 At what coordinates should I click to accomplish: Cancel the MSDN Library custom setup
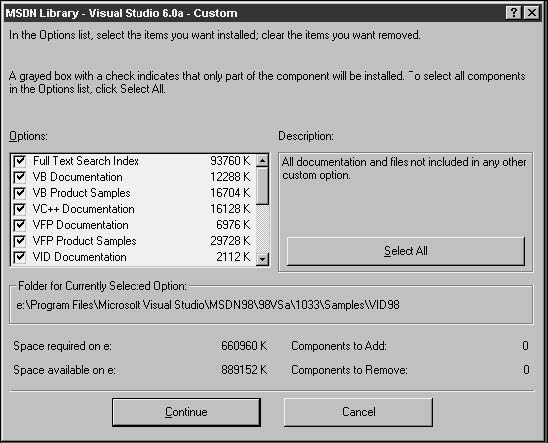click(x=359, y=412)
